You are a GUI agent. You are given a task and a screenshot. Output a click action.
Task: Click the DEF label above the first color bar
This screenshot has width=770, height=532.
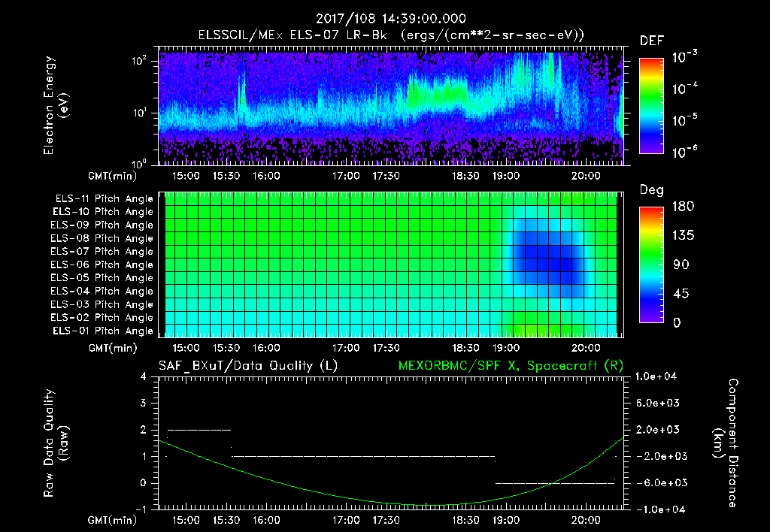pyautogui.click(x=652, y=41)
